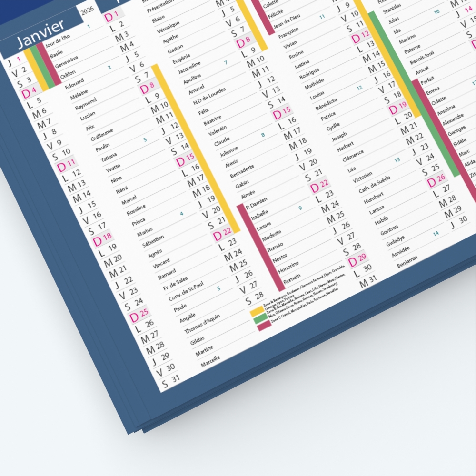Click the Janvier month header
This screenshot has width=476, height=476.
click(41, 34)
